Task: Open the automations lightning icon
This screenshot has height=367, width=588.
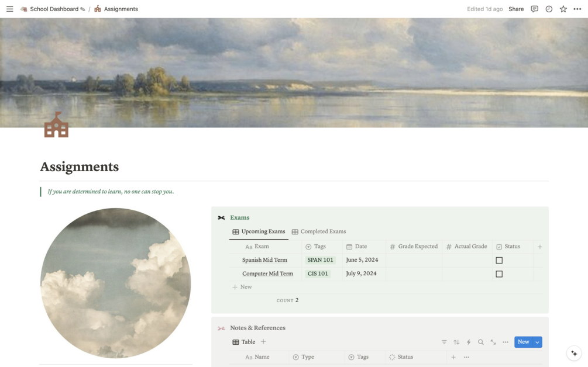Action: (x=469, y=342)
